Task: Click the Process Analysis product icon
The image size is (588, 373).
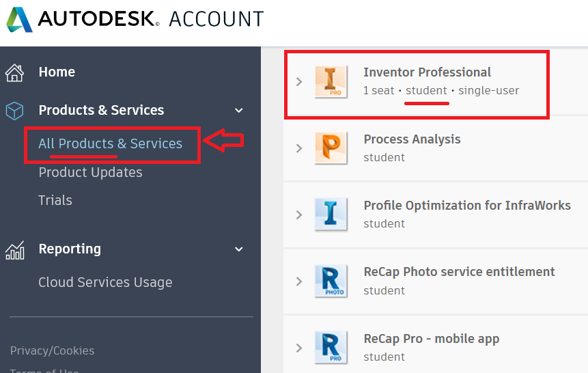Action: click(331, 148)
